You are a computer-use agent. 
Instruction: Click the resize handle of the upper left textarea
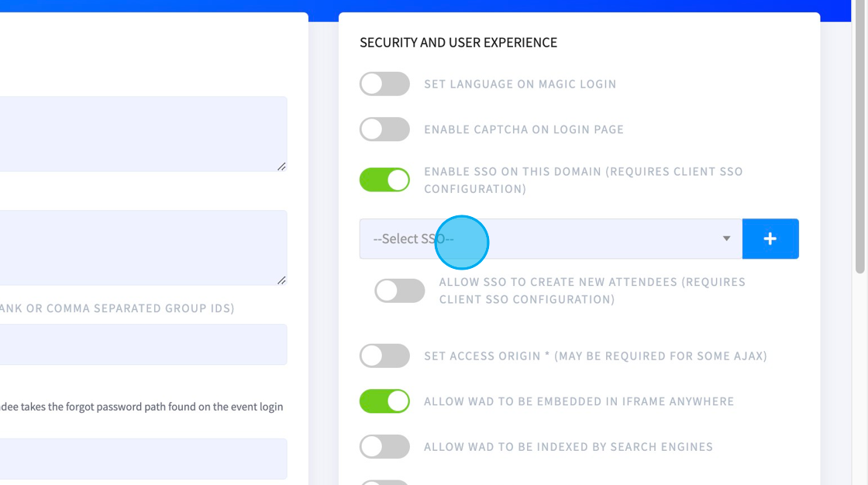(x=282, y=166)
